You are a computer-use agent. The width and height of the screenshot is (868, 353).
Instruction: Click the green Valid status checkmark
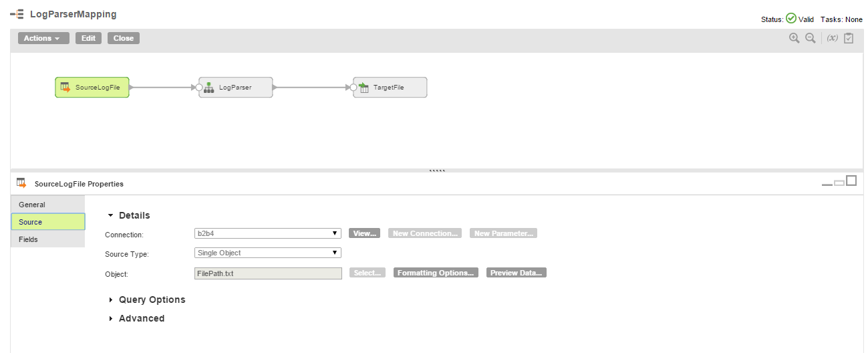(x=791, y=19)
